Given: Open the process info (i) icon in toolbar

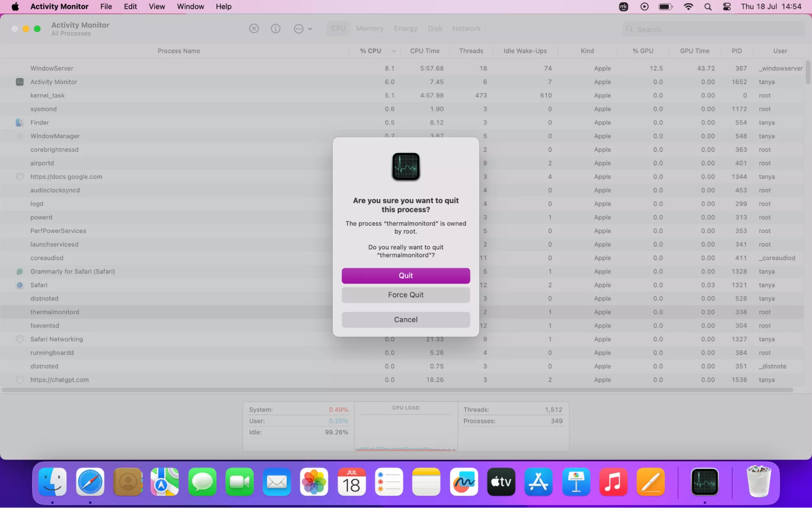Looking at the screenshot, I should pyautogui.click(x=275, y=28).
